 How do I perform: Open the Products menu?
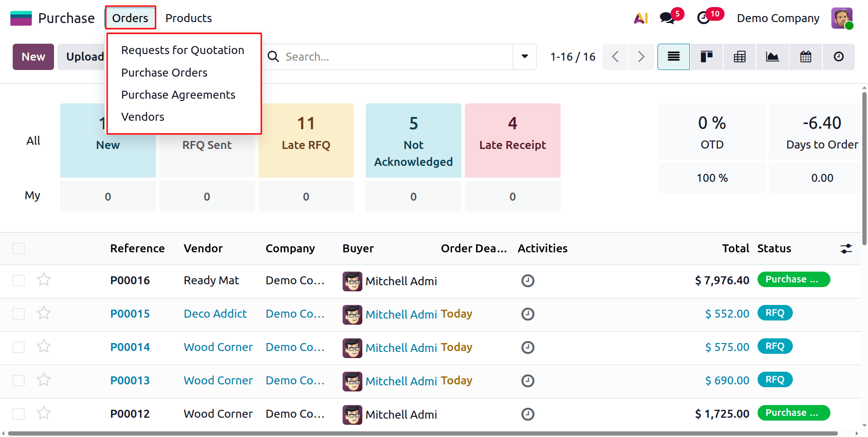[188, 18]
